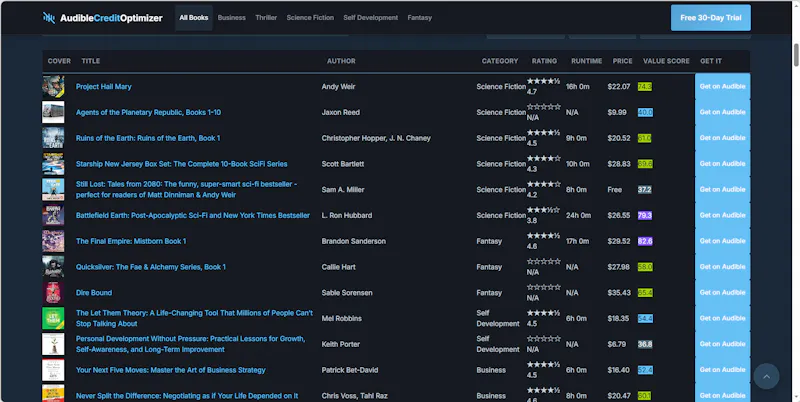Open Starship New Jersey Box Set link
Image resolution: width=800 pixels, height=402 pixels.
tap(182, 164)
